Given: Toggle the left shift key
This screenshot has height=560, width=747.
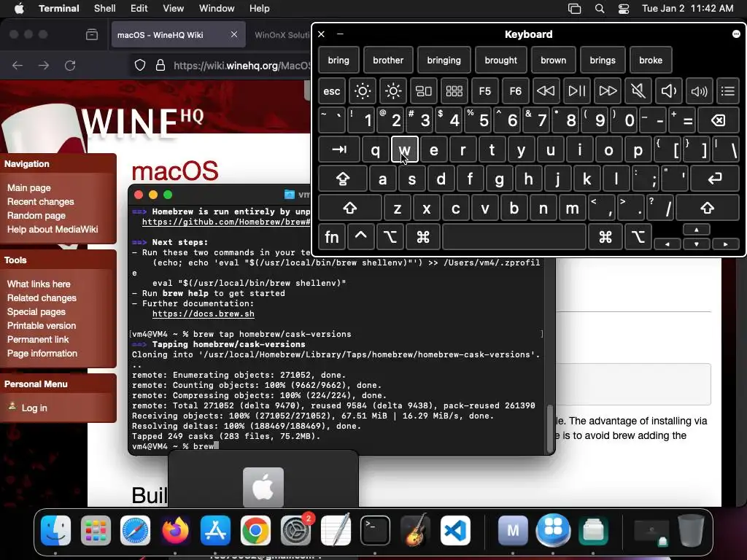Looking at the screenshot, I should 349,208.
